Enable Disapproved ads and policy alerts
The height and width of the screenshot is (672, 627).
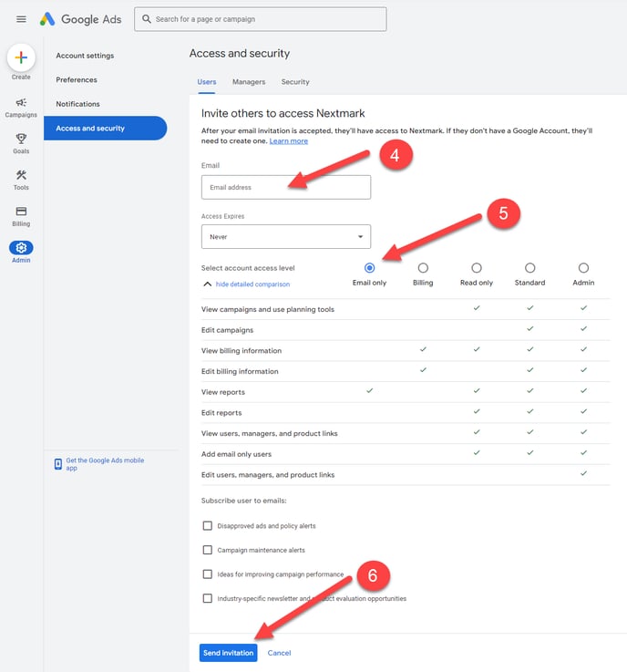208,526
